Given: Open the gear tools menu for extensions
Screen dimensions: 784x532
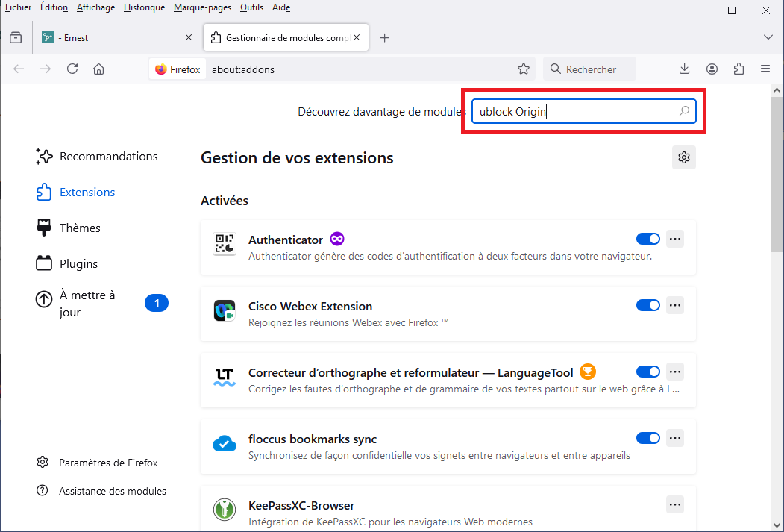Looking at the screenshot, I should coord(683,157).
